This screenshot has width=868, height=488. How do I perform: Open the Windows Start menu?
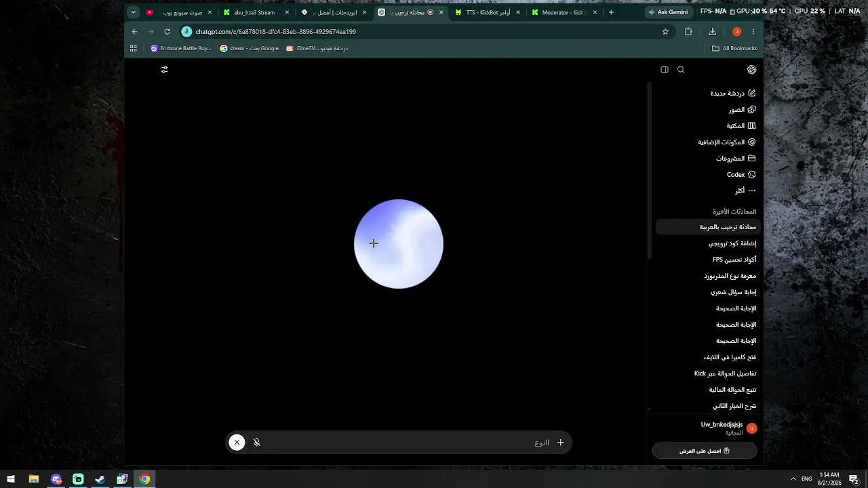[11, 479]
